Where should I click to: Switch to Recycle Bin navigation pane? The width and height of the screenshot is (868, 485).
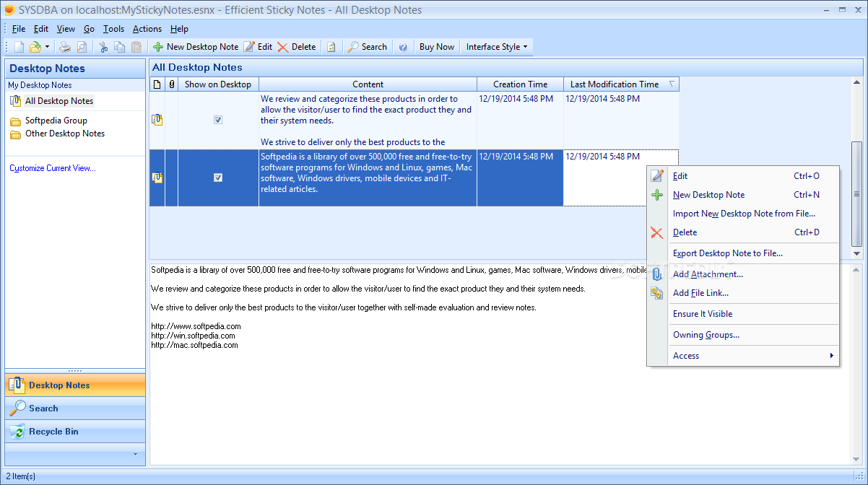75,432
